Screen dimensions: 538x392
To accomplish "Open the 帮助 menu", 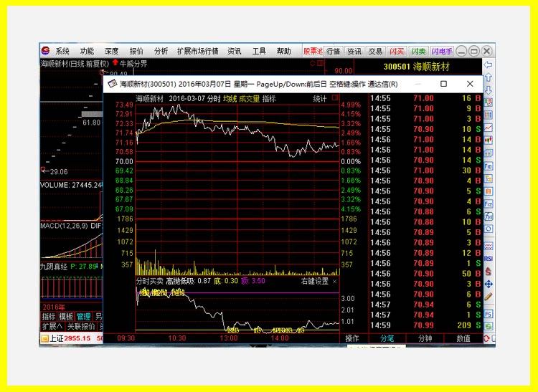I will [x=284, y=51].
